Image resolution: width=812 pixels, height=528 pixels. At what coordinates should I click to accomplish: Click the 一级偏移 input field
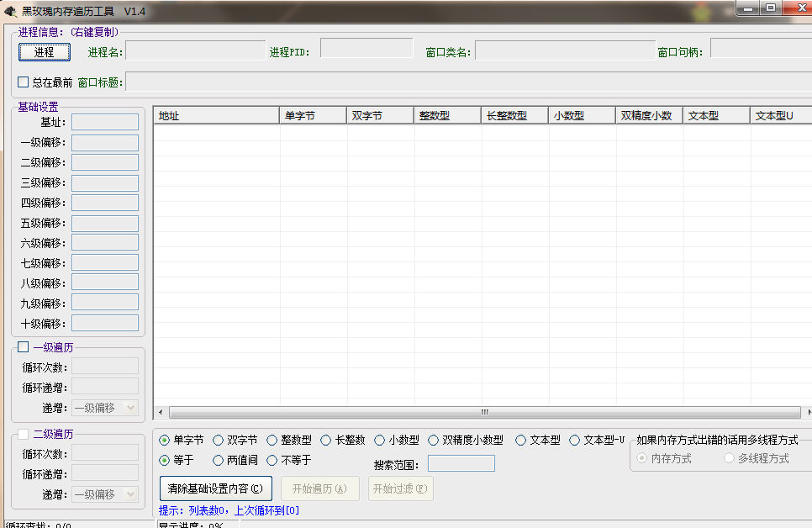click(x=105, y=142)
